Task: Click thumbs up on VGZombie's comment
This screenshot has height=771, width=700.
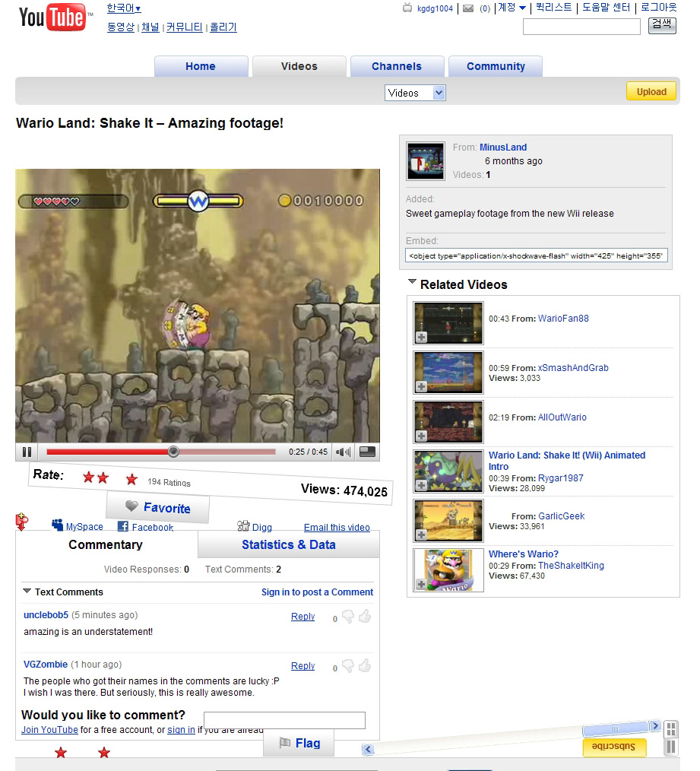Action: tap(365, 666)
